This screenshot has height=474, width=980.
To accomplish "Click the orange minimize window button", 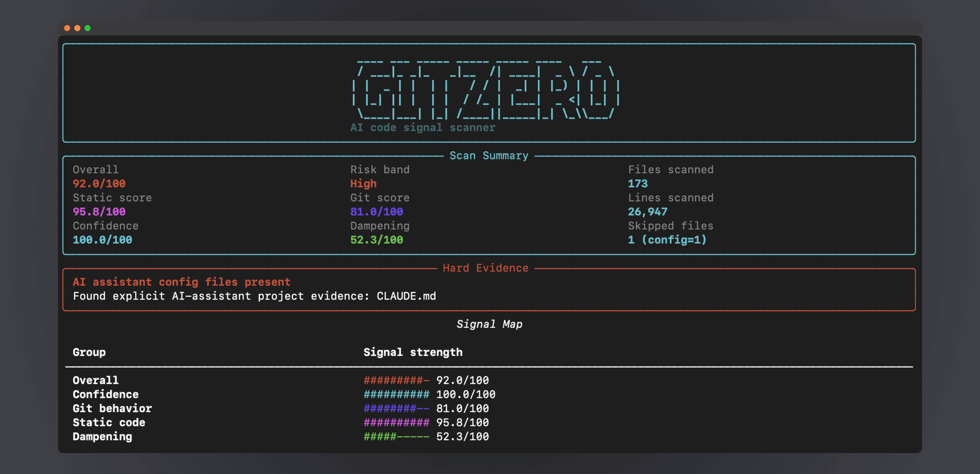I will pyautogui.click(x=77, y=28).
